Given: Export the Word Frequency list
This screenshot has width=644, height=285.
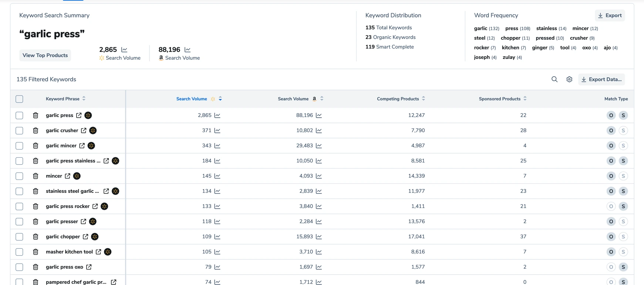Looking at the screenshot, I should 610,16.
